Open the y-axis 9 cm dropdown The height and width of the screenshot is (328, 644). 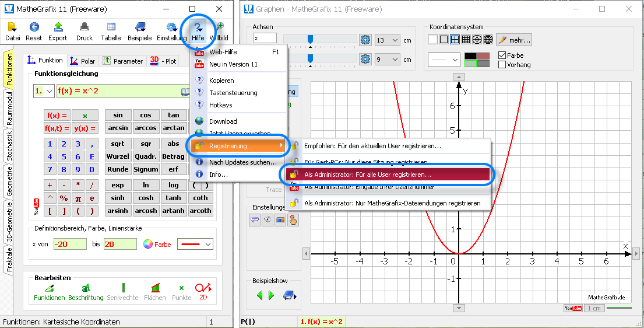pos(388,60)
